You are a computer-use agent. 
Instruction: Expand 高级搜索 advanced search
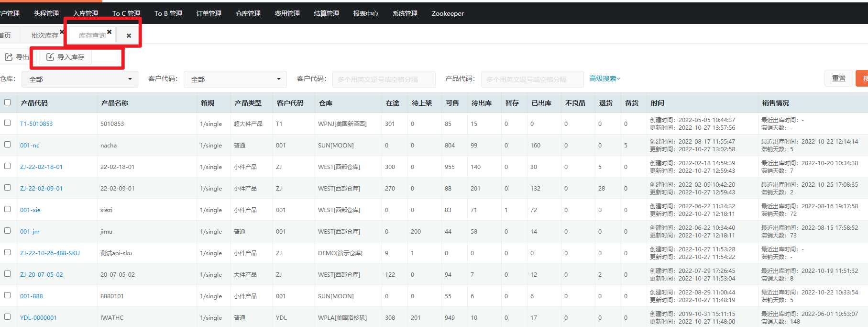604,79
